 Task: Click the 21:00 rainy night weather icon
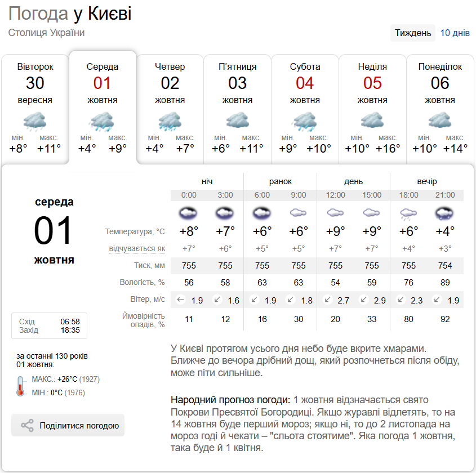[445, 213]
